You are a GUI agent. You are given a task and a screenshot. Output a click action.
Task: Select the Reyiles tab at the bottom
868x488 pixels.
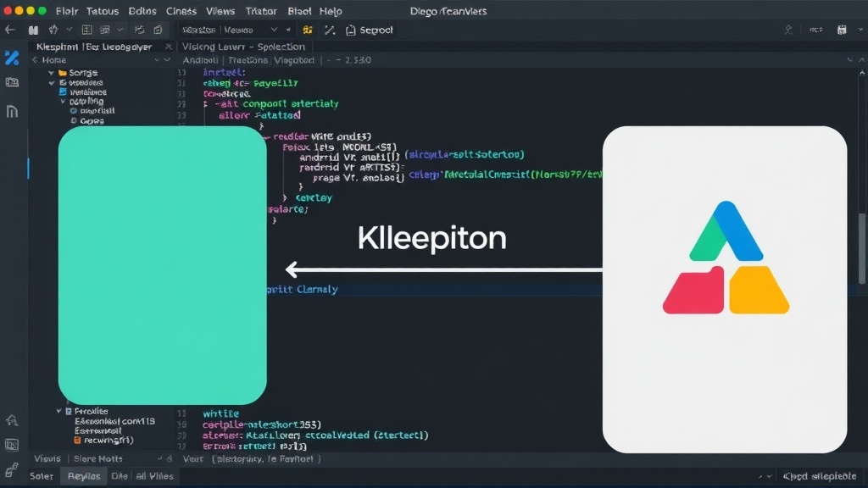point(84,476)
